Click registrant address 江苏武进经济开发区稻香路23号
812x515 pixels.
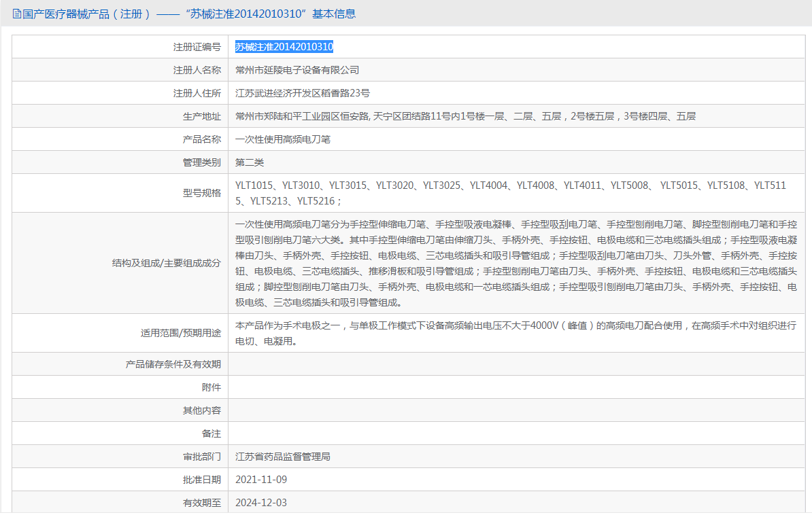point(303,93)
